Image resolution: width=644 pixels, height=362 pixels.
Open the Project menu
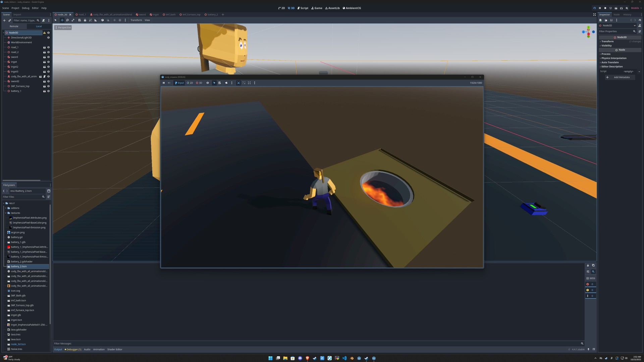pos(15,8)
